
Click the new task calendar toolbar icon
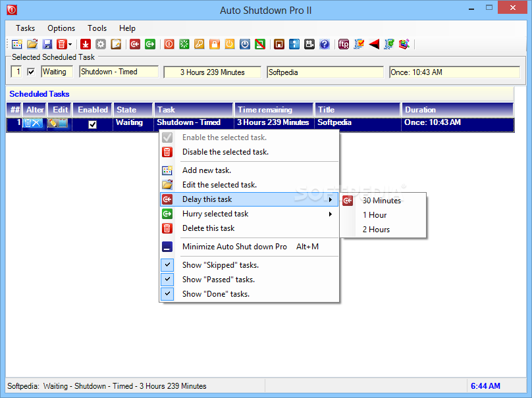17,45
